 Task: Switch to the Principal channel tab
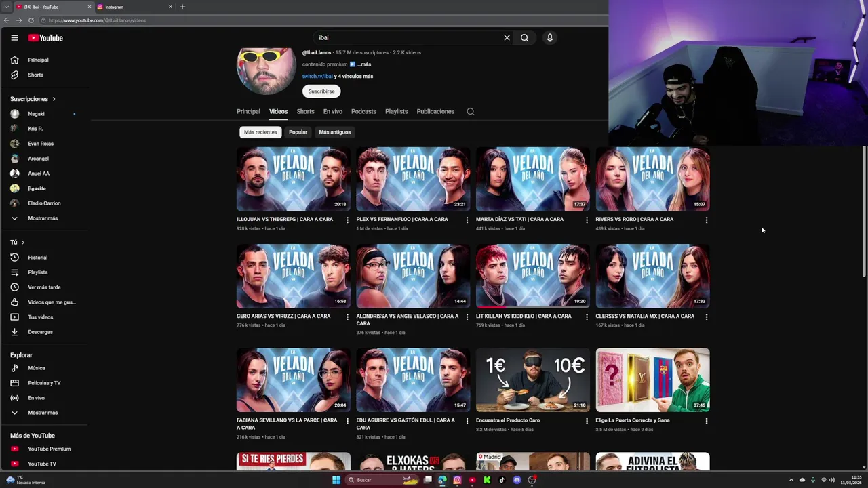[248, 111]
